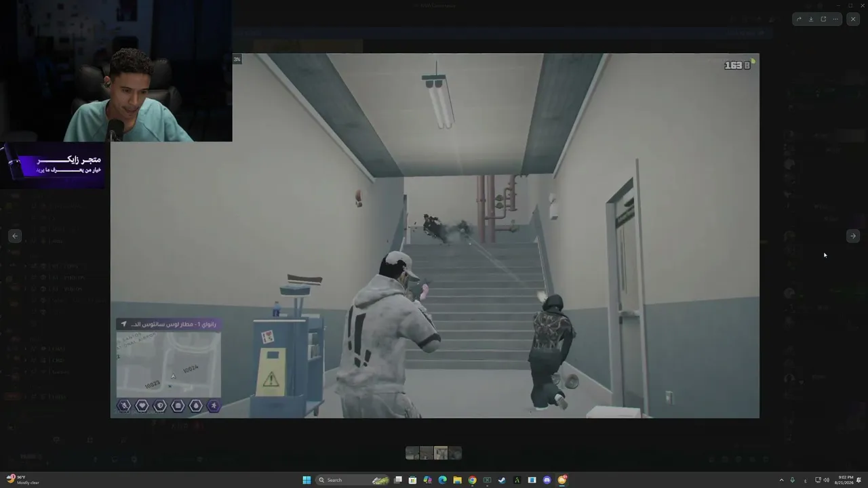Open the three-dots More options menu
The width and height of the screenshot is (868, 488).
coord(835,19)
